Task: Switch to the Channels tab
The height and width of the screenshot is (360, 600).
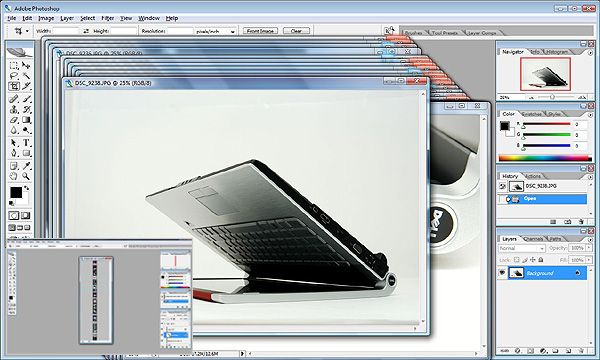Action: pyautogui.click(x=533, y=239)
